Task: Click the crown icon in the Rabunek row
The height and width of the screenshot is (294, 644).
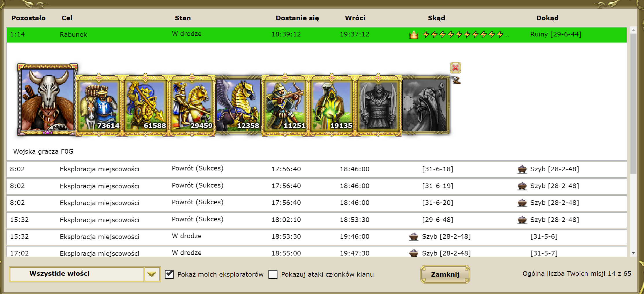Action: (x=414, y=35)
